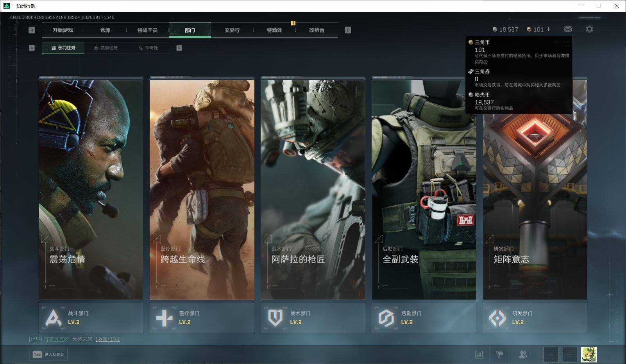The width and height of the screenshot is (626, 364).
Task: Click the 三角券 ticket icon in tooltip
Action: point(471,71)
